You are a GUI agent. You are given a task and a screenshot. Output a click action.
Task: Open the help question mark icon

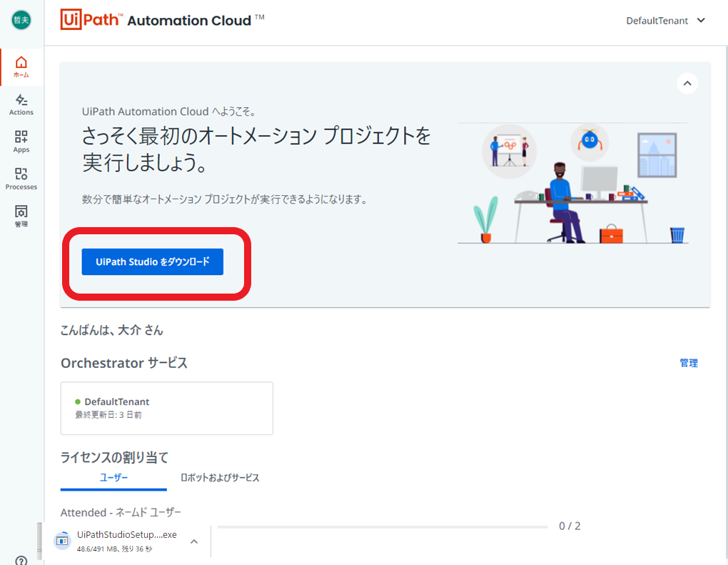21,560
